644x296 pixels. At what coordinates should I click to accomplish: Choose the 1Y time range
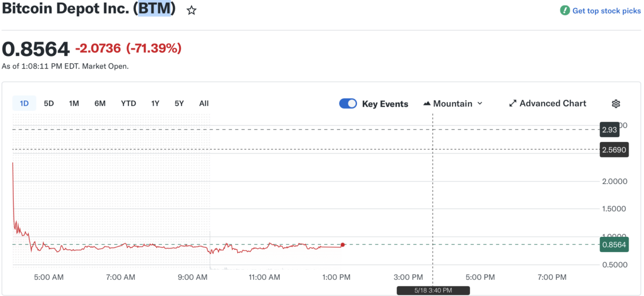pos(155,103)
